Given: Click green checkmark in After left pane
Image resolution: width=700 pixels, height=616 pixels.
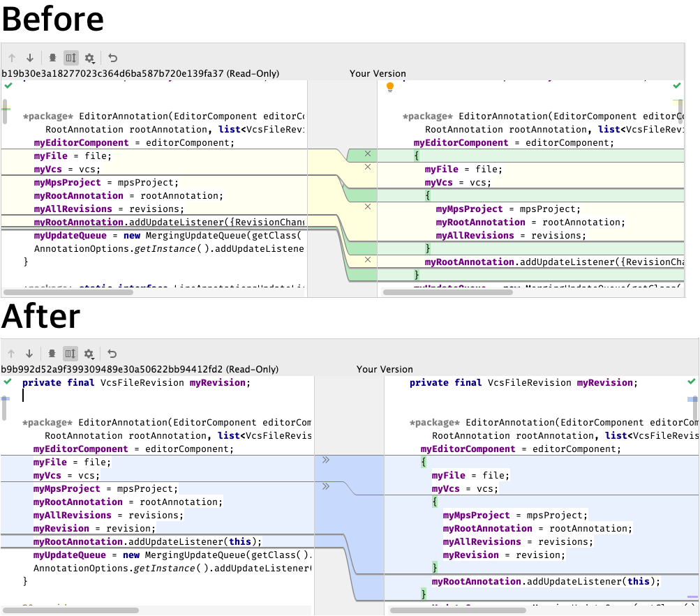Looking at the screenshot, I should (8, 382).
